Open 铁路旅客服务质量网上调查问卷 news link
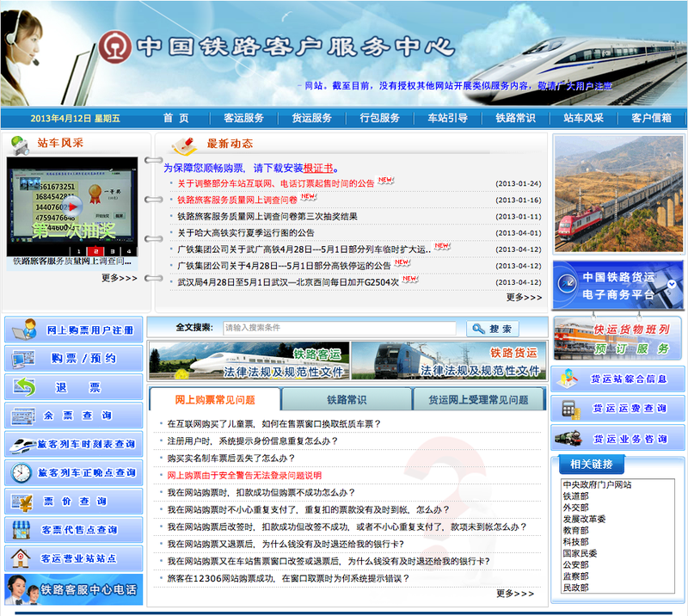Image resolution: width=688 pixels, height=616 pixels. (x=237, y=200)
